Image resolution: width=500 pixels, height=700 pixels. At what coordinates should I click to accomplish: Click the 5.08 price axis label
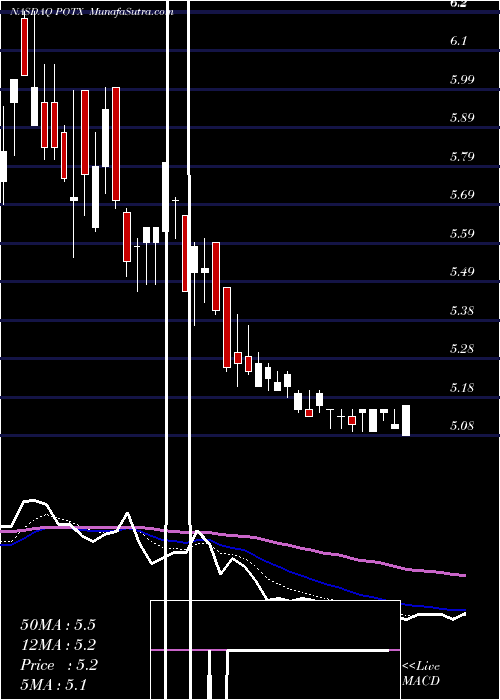[x=462, y=425]
